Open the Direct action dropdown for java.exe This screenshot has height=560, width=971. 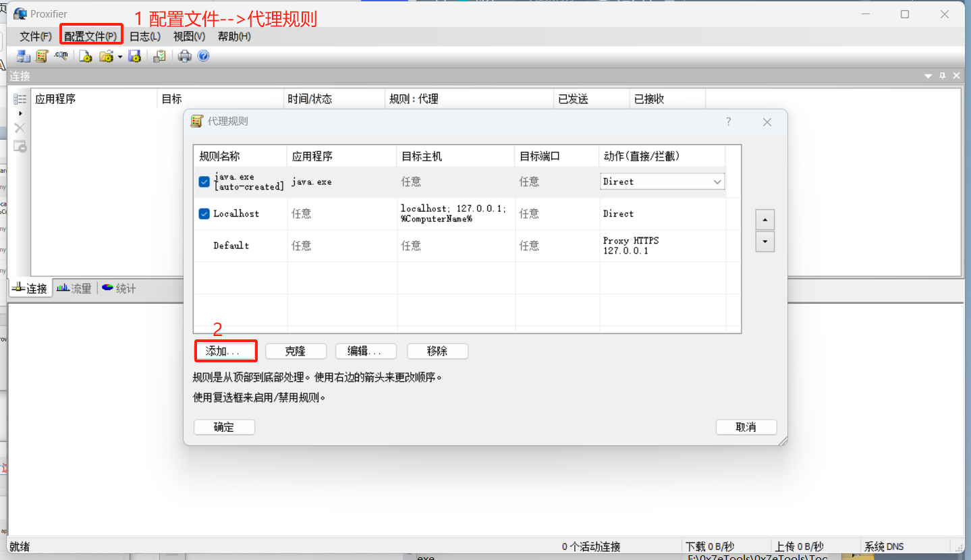pyautogui.click(x=717, y=181)
